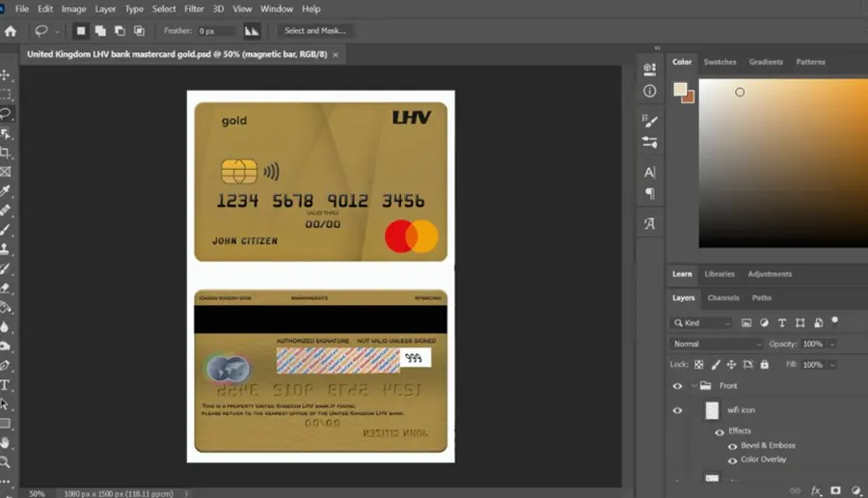Hide the wifi icon layer
Viewport: 868px width, 498px height.
coord(678,410)
